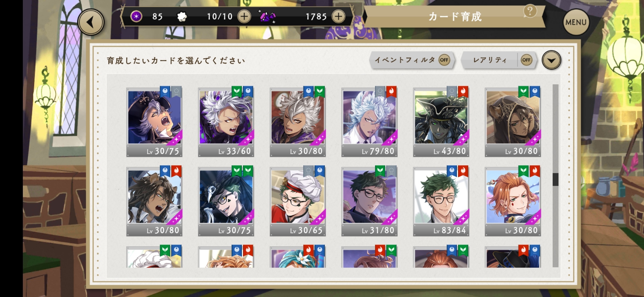This screenshot has width=644, height=297.
Task: Tap the back arrow button
Action: coord(91,22)
